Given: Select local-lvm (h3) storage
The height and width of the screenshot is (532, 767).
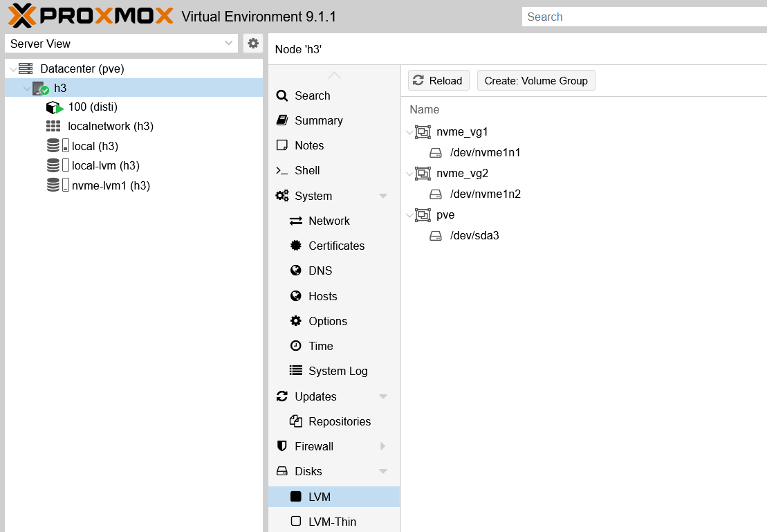Looking at the screenshot, I should tap(133, 165).
